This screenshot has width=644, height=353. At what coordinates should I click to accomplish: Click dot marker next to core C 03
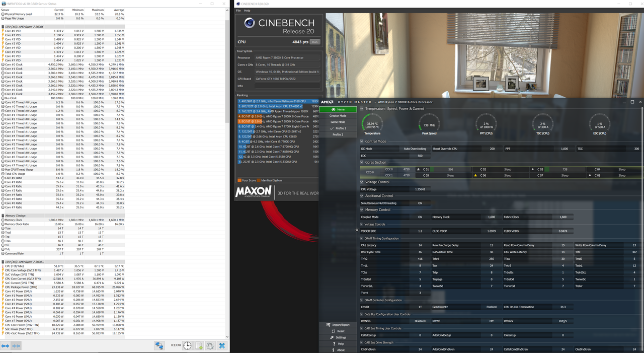533,169
